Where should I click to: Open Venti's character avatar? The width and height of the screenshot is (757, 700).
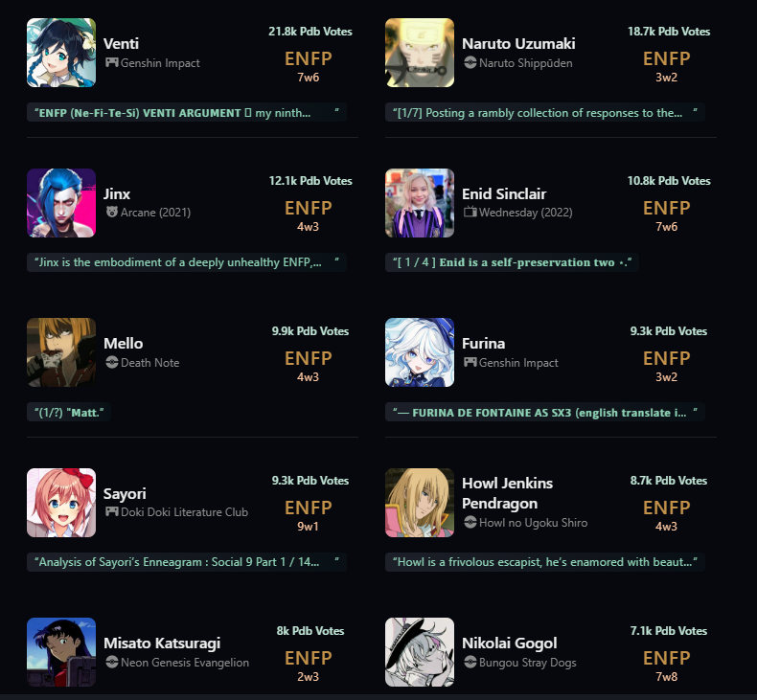click(61, 53)
